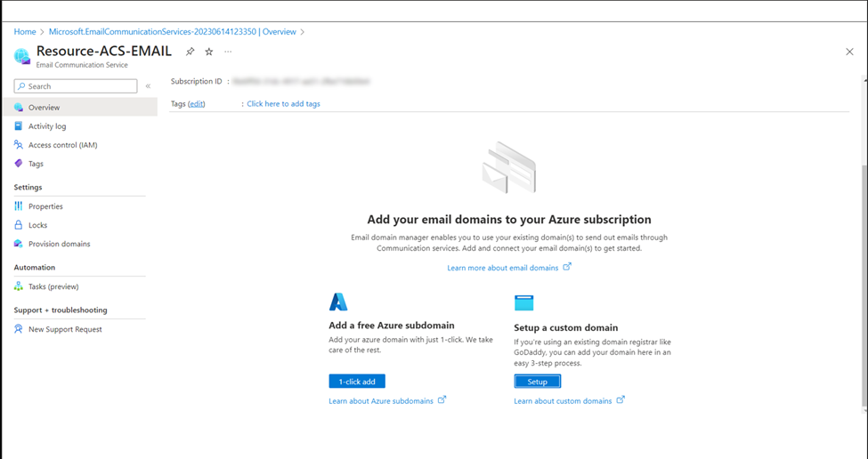The width and height of the screenshot is (868, 459).
Task: Click here to add tags link
Action: coord(283,104)
